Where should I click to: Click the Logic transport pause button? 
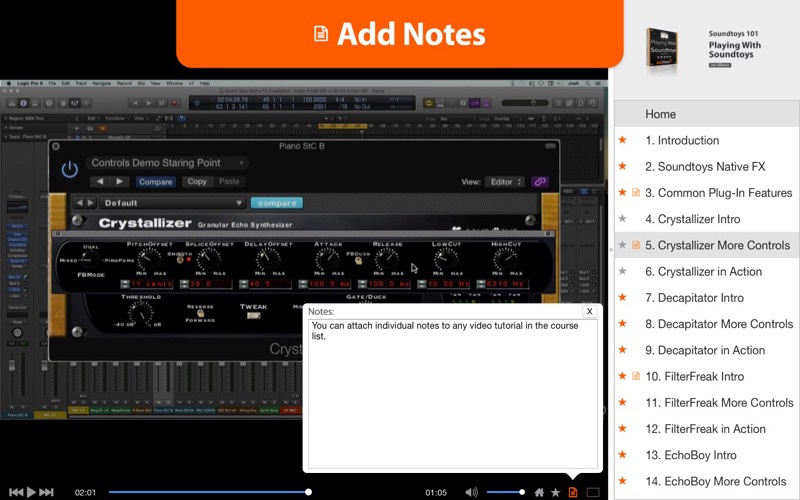click(x=161, y=103)
